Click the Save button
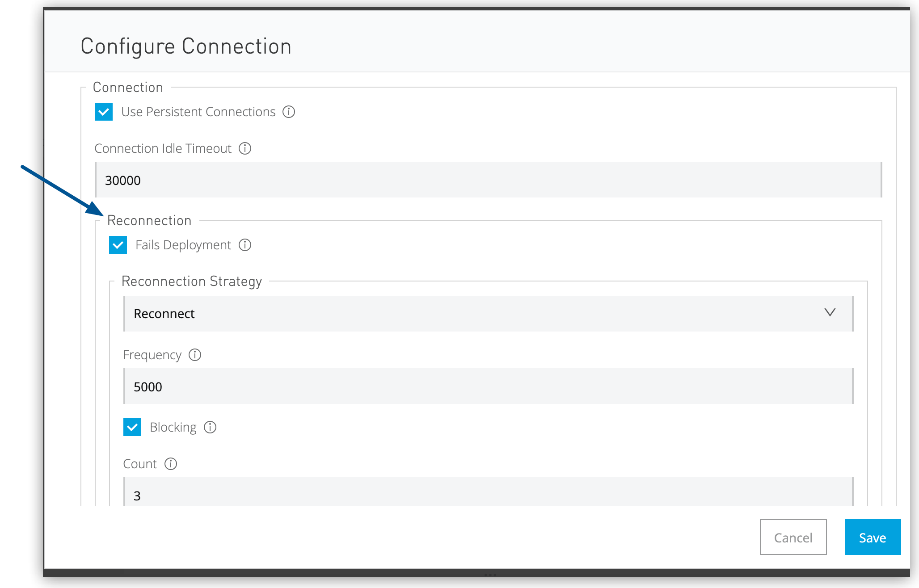 [x=873, y=538]
